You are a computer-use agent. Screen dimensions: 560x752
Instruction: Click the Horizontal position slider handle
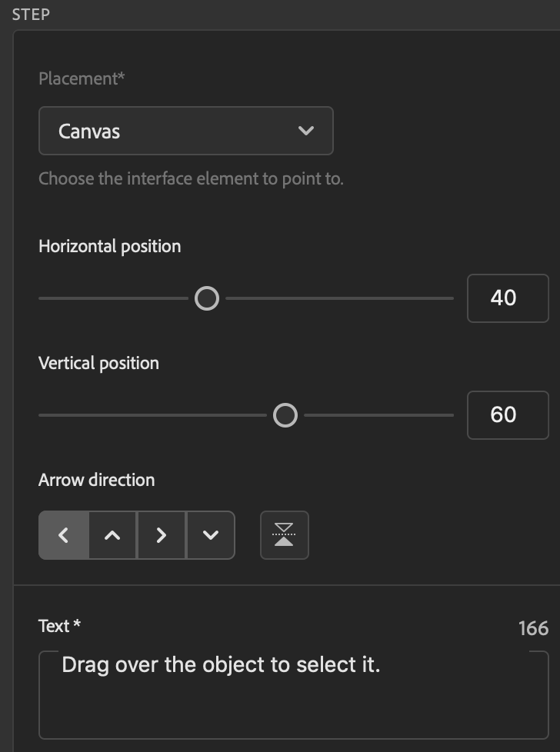click(x=207, y=298)
